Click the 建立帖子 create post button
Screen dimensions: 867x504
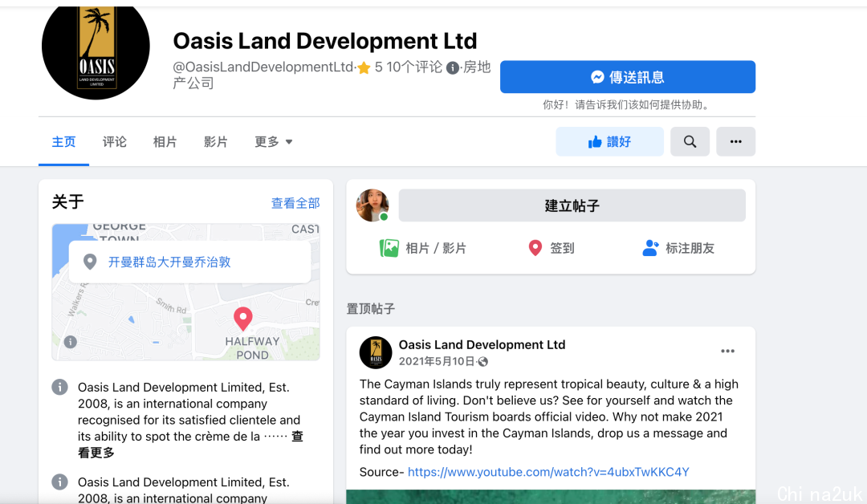[x=572, y=205]
